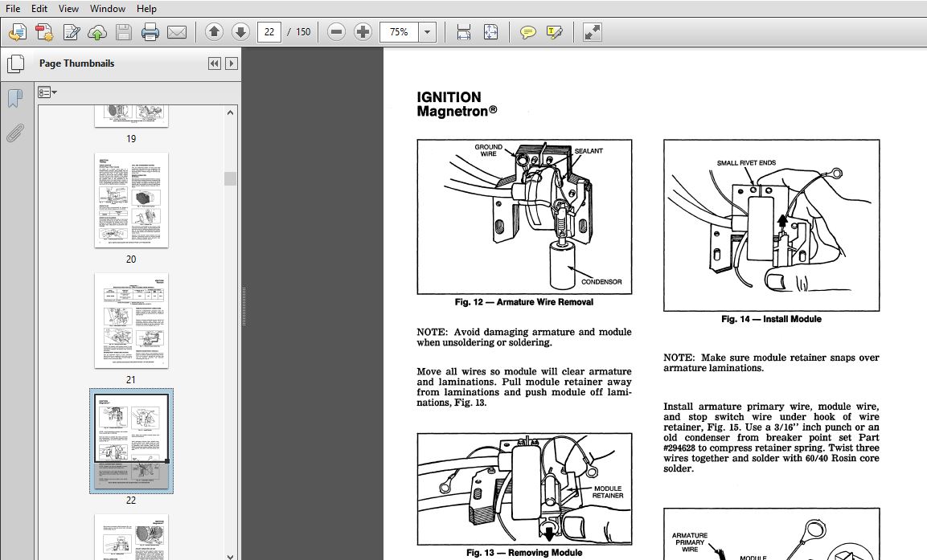Click the Open file toolbar icon
Screen dimensions: 927x560
18,32
